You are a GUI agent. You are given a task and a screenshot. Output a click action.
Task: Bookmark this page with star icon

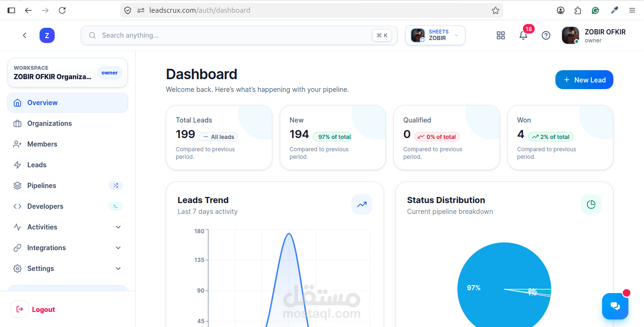pos(495,10)
